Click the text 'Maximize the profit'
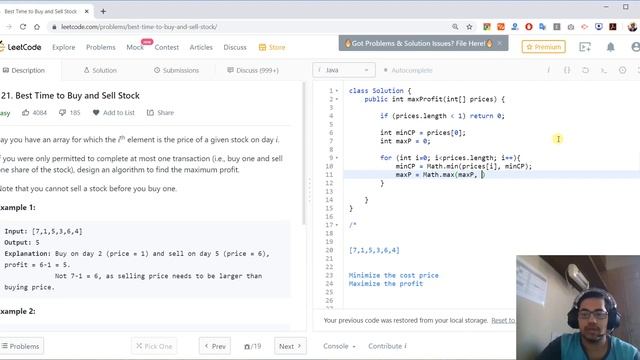The image size is (640, 360). (x=386, y=284)
